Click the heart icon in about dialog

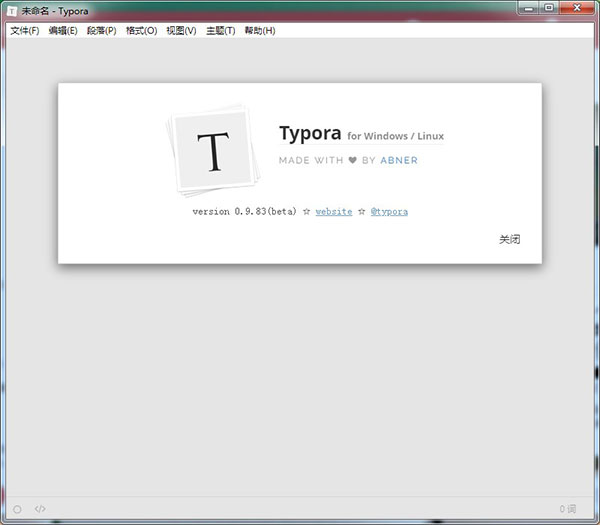coord(352,160)
